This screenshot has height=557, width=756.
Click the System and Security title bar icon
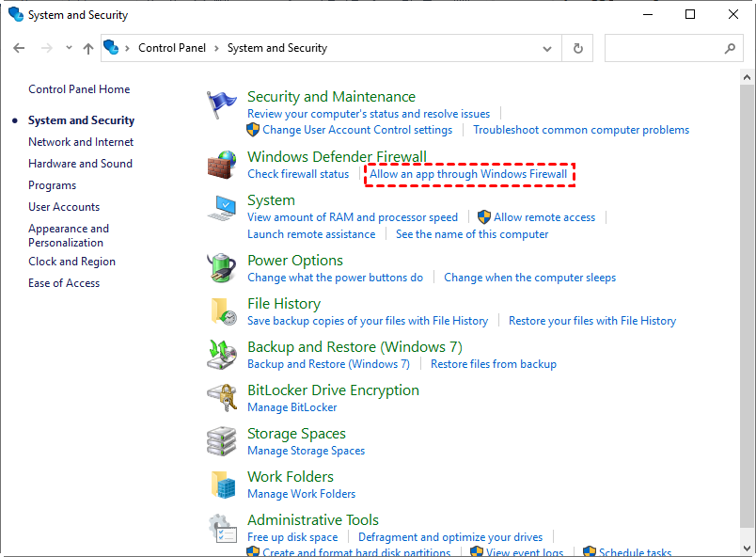point(16,14)
